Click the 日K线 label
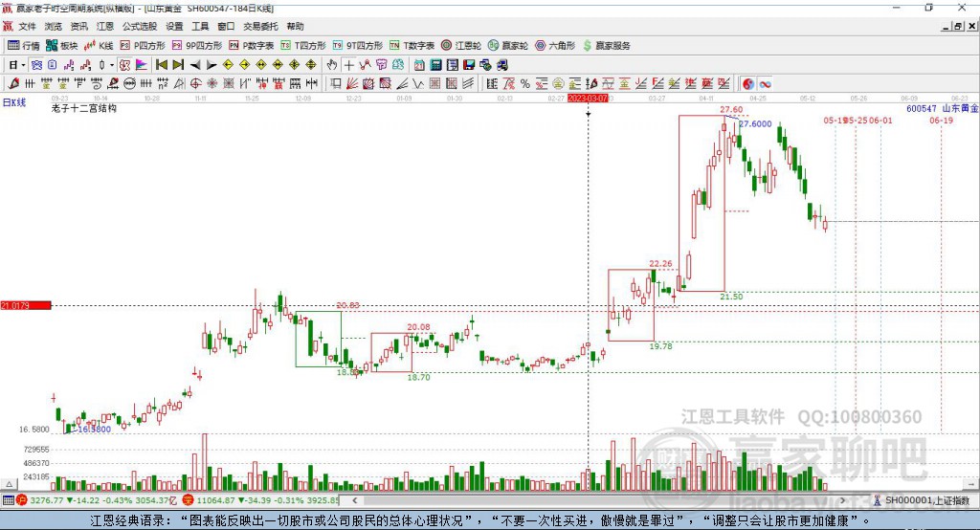Viewport: 980px width, 530px height. point(14,102)
